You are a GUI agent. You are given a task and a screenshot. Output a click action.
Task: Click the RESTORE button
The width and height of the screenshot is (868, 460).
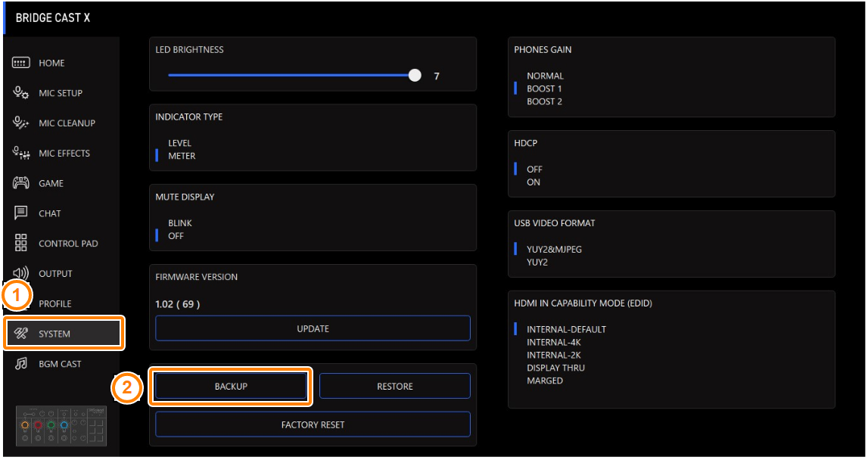[395, 387]
